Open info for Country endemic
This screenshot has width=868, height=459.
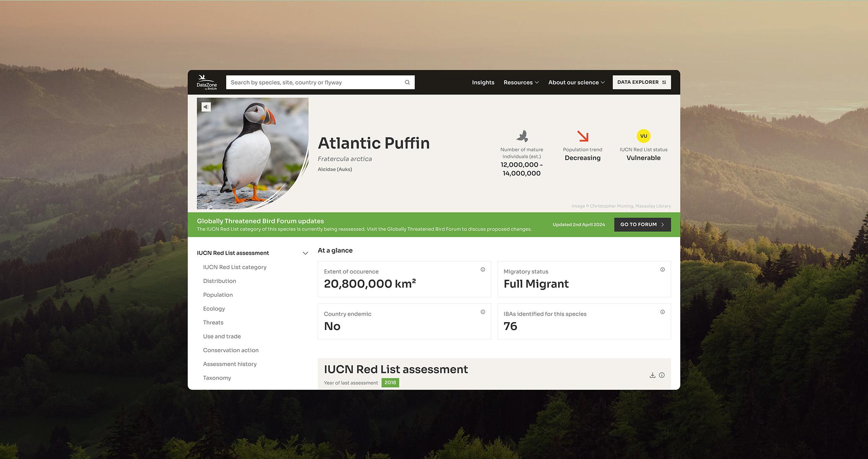point(483,312)
